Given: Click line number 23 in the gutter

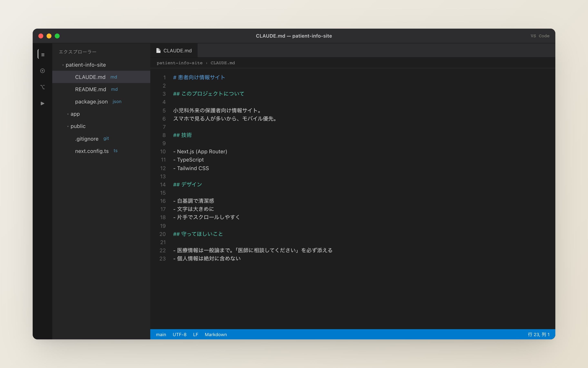Looking at the screenshot, I should tap(163, 259).
